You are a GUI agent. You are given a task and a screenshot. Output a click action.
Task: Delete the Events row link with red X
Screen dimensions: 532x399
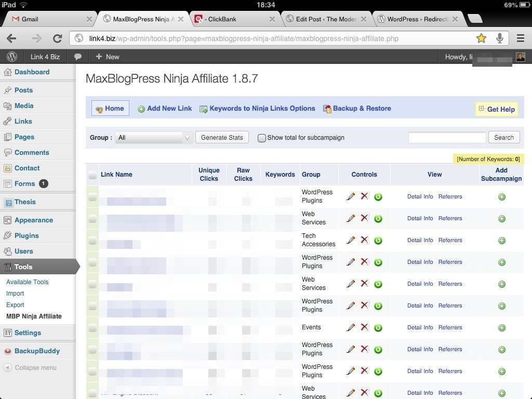(x=364, y=327)
